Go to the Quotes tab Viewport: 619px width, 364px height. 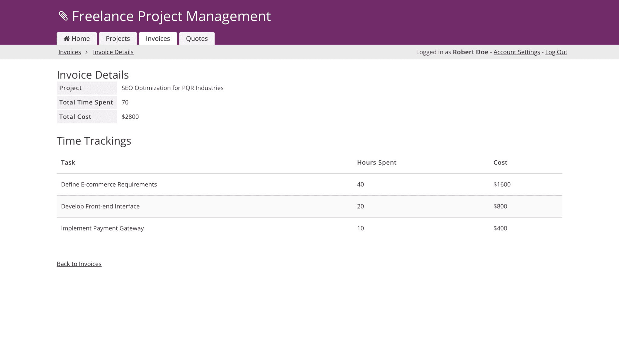[x=197, y=38]
